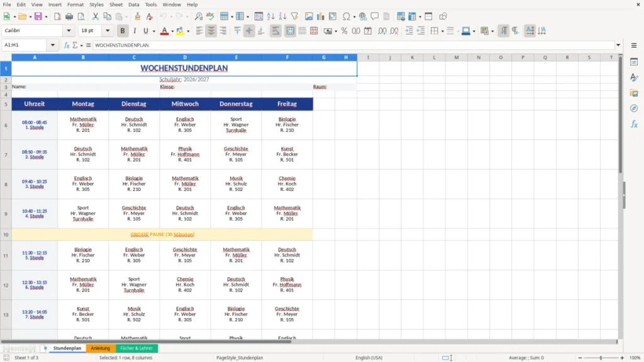Image resolution: width=644 pixels, height=362 pixels.
Task: Expand the Name Box dropdown
Action: point(53,45)
